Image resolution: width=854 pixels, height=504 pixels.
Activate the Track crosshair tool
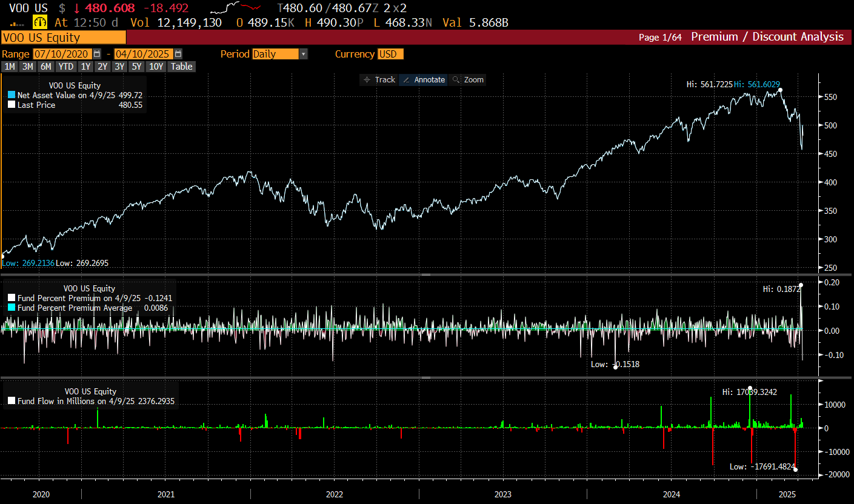click(379, 80)
